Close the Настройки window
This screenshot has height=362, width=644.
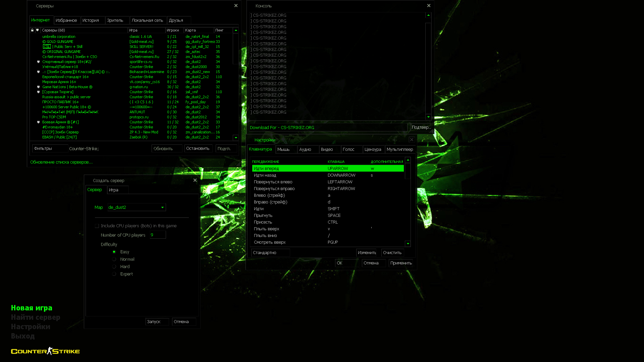click(412, 140)
